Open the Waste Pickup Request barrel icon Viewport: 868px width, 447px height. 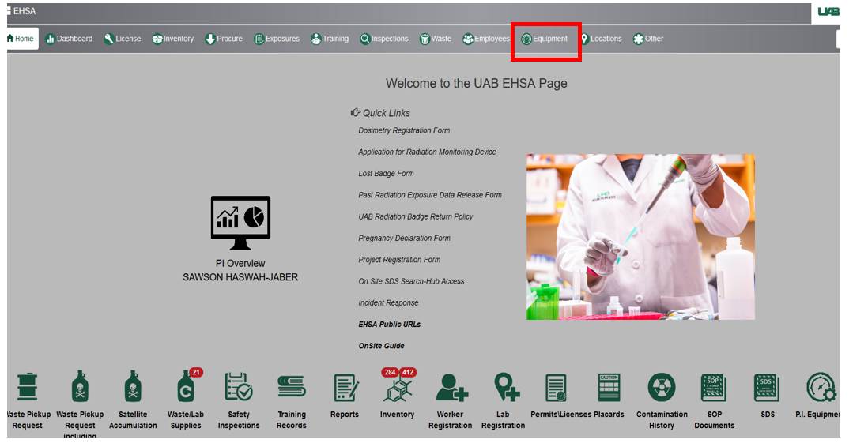coord(27,388)
